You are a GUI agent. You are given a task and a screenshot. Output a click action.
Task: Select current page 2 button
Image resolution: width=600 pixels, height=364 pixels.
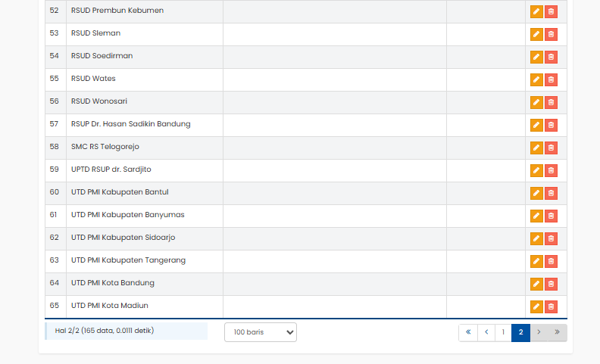point(520,332)
